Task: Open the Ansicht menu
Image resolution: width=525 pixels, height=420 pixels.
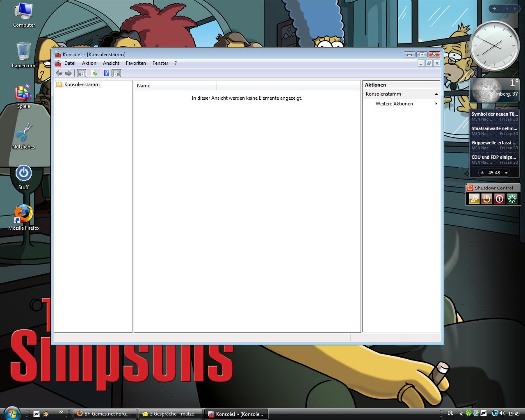Action: click(x=111, y=63)
